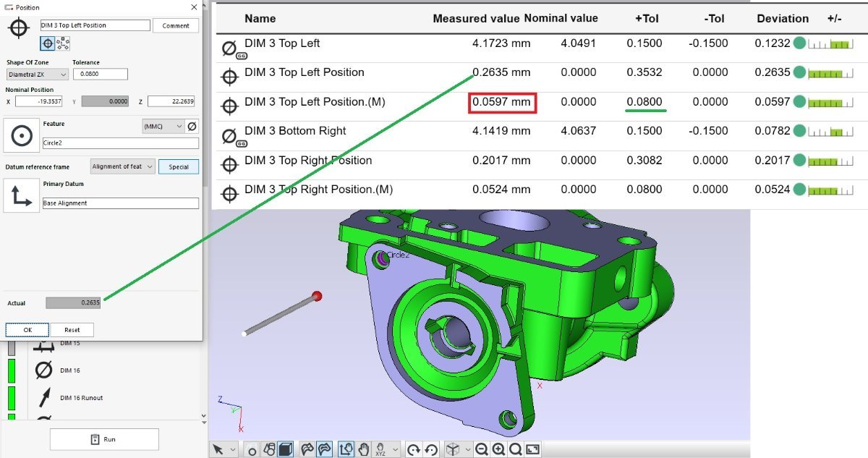868x458 pixels.
Task: Select DIM 16 Runout in program list
Action: (81, 398)
